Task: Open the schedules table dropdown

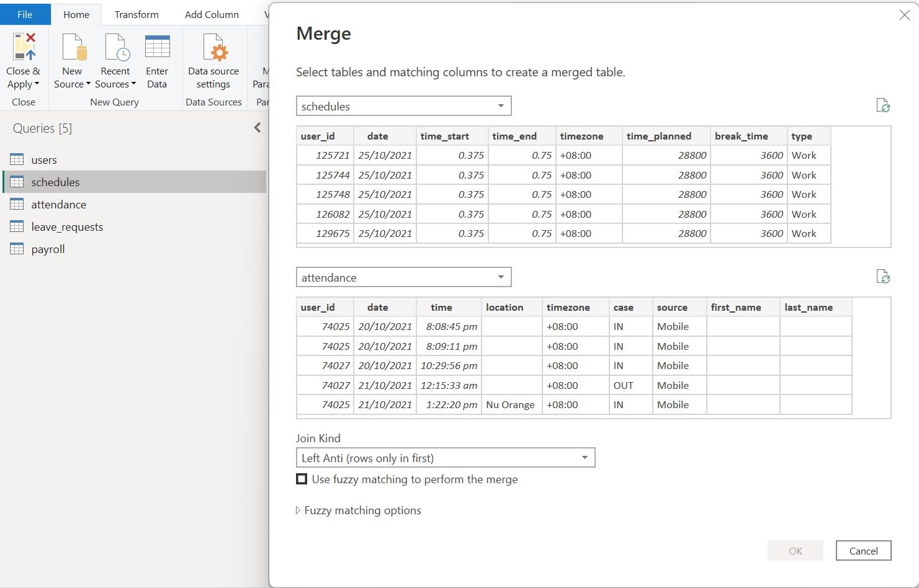Action: [x=404, y=106]
